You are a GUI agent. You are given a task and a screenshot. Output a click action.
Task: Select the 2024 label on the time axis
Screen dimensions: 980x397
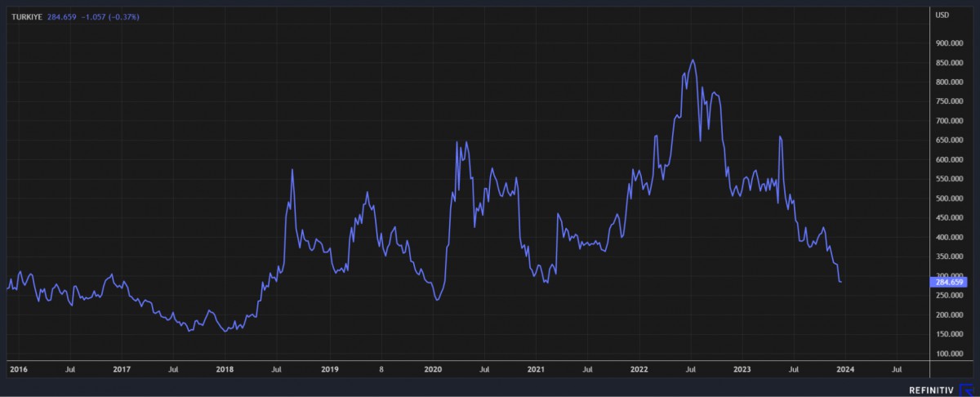(x=846, y=369)
